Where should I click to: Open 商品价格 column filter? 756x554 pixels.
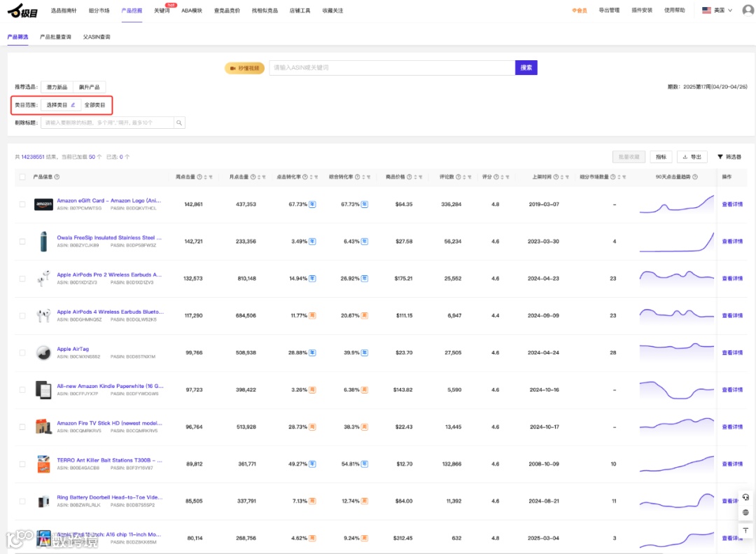(421, 177)
